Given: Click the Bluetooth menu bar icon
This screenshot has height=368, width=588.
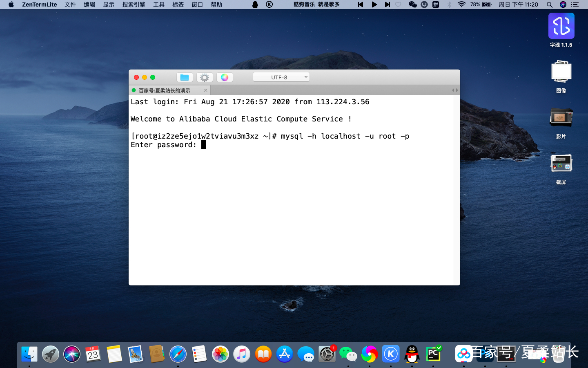Looking at the screenshot, I should [x=449, y=4].
